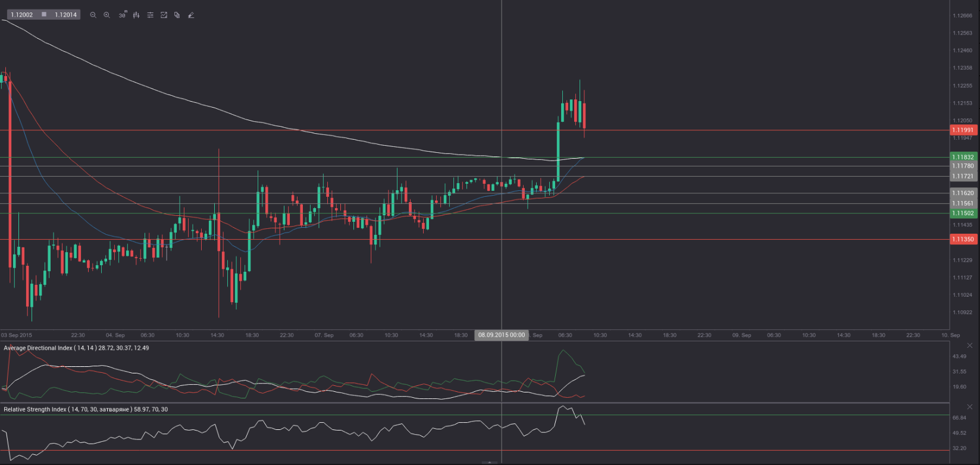This screenshot has height=465, width=980.
Task: Click the 1.12014 ask price
Action: [x=66, y=15]
